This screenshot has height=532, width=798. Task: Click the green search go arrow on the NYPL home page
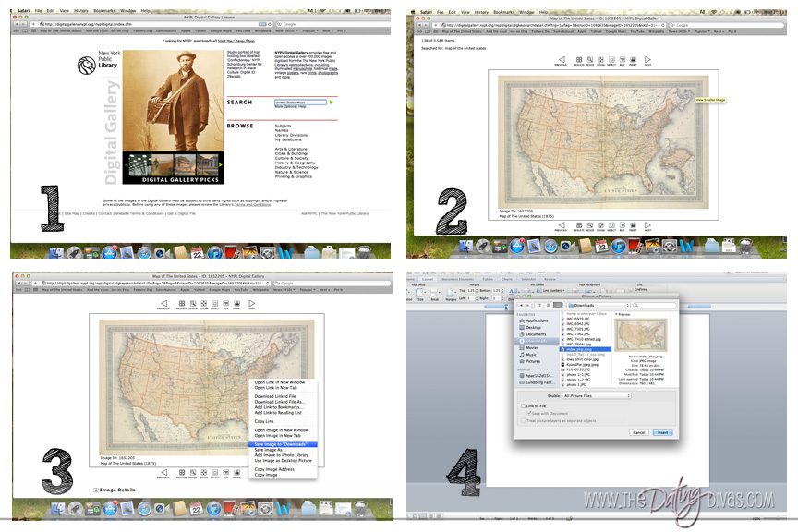[332, 103]
